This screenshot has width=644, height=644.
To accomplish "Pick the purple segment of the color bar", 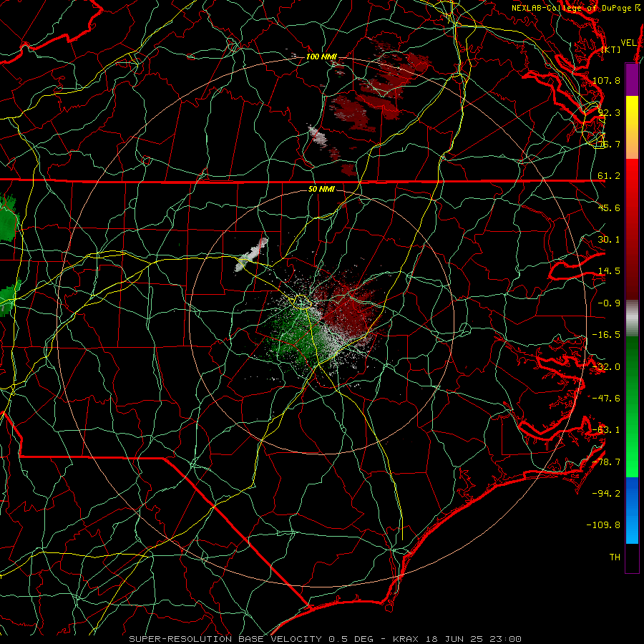I will [x=632, y=79].
